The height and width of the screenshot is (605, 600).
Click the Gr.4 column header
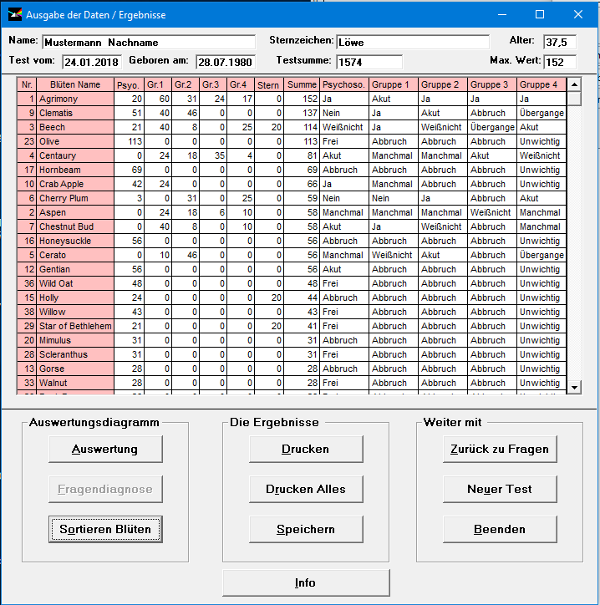tap(241, 85)
